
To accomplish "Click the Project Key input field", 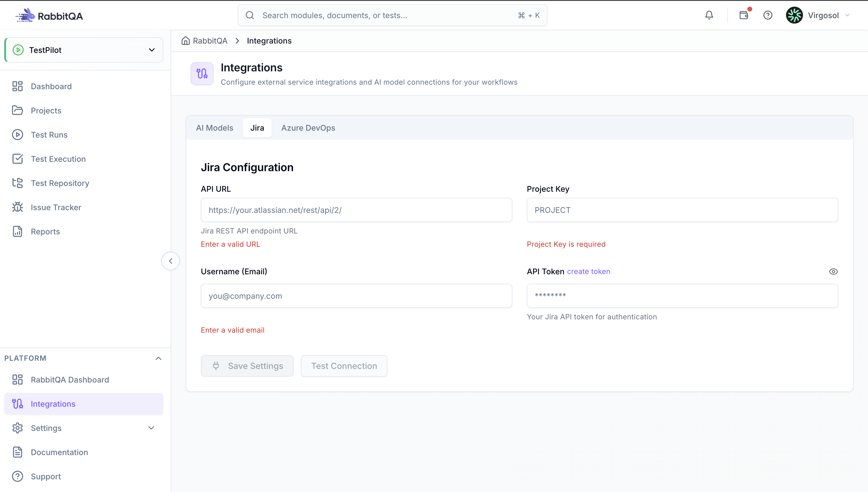I will pos(682,210).
